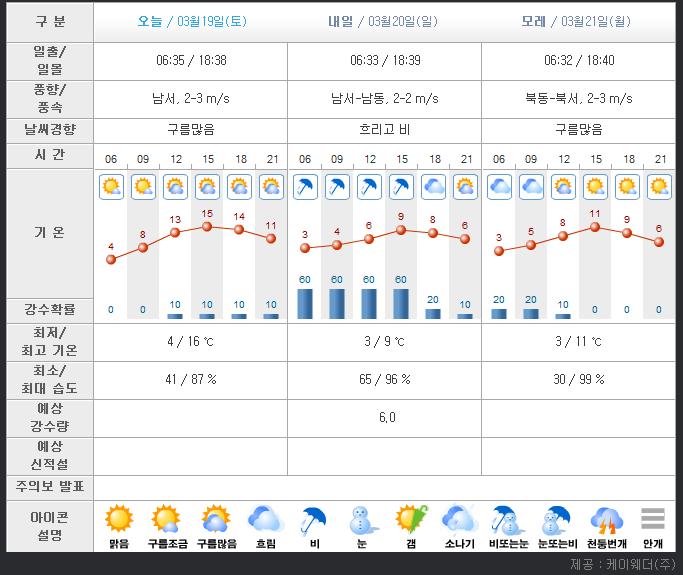Select tomorrow's 18시 cloudy weather icon
683x575 pixels.
click(434, 186)
